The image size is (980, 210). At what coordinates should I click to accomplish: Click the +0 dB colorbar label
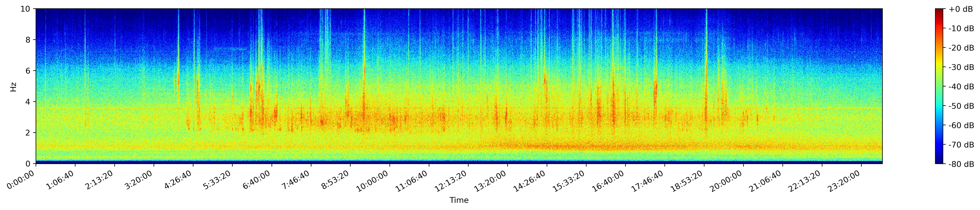[961, 9]
